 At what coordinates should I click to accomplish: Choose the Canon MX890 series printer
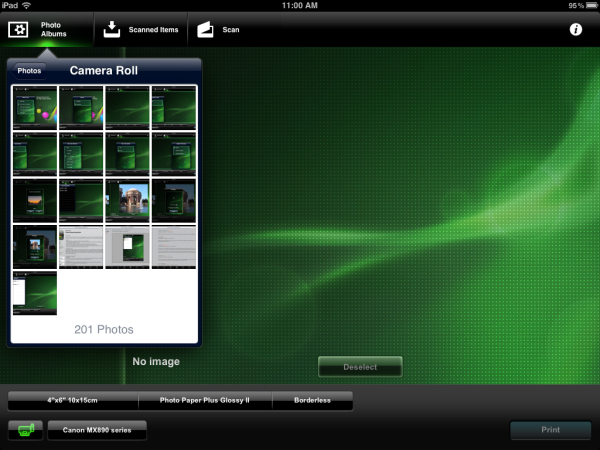[x=97, y=431]
